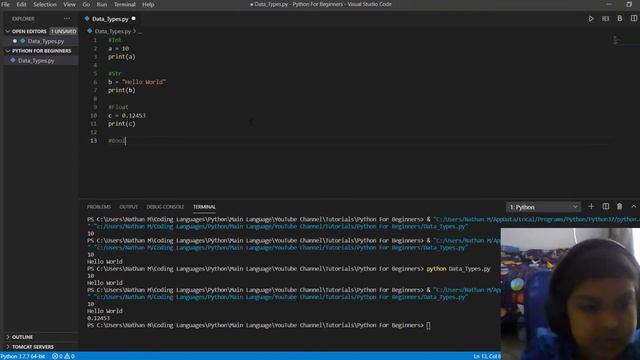The width and height of the screenshot is (640, 360).
Task: Kill terminal with trash icon
Action: (x=620, y=207)
